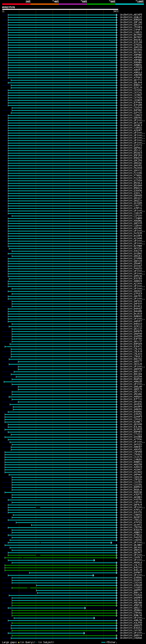Select the UniRef100_Q0PWV7 label
This screenshot has height=644, width=146.
[x=131, y=572]
